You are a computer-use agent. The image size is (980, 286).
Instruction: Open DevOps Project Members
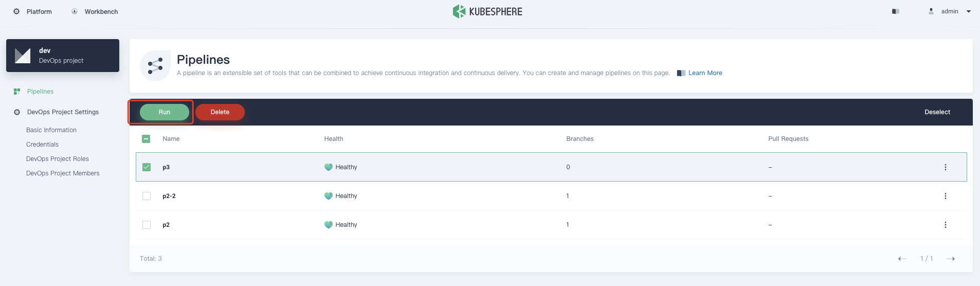(x=63, y=173)
